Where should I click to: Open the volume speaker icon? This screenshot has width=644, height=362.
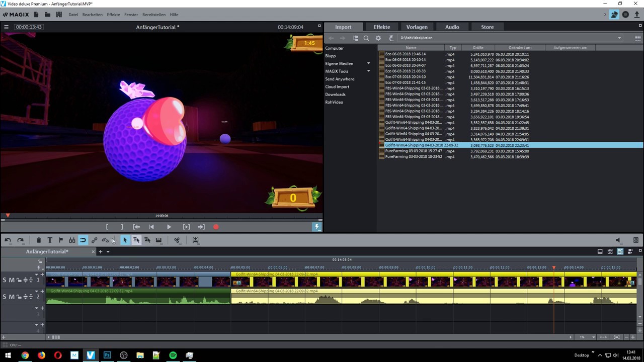pos(618,240)
